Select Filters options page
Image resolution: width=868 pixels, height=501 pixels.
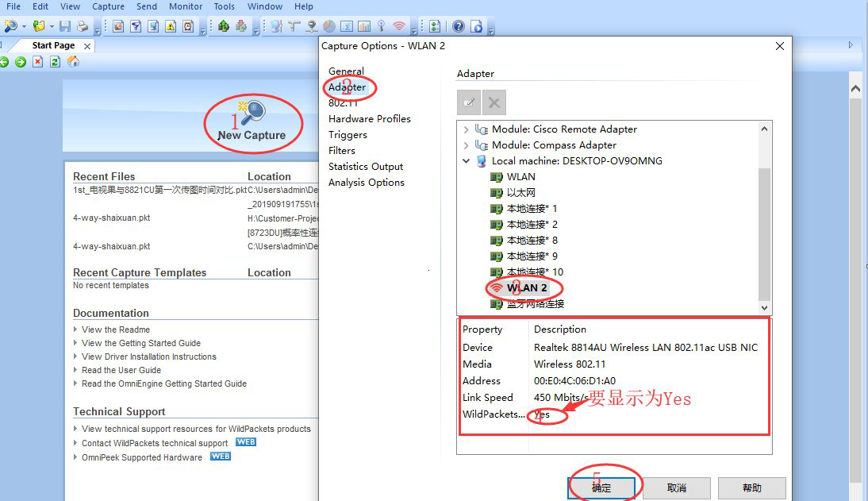click(341, 150)
